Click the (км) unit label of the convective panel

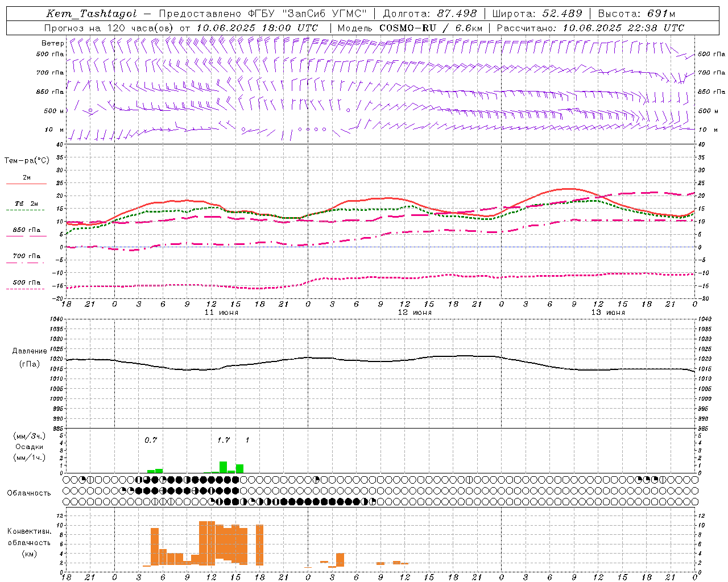29,554
